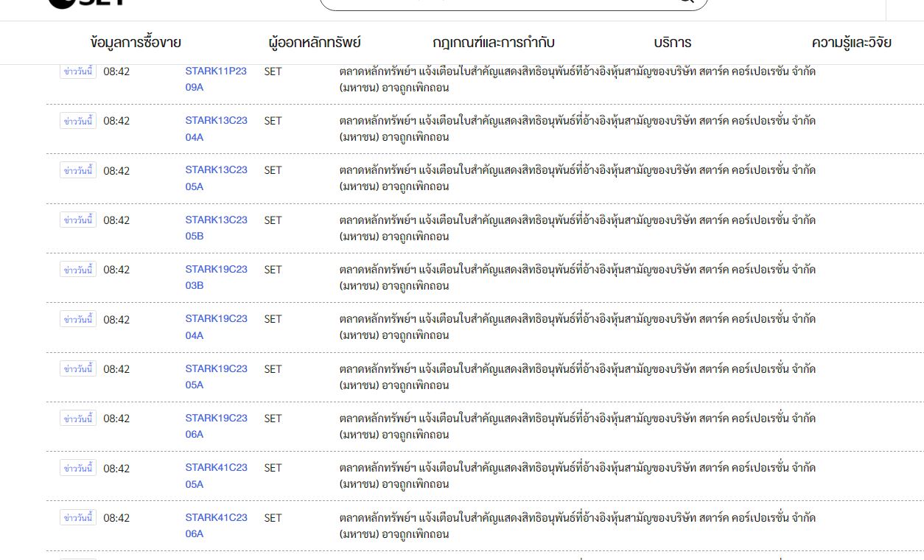924x560 pixels.
Task: Open symbol link STARK19C2306A
Action: [216, 426]
